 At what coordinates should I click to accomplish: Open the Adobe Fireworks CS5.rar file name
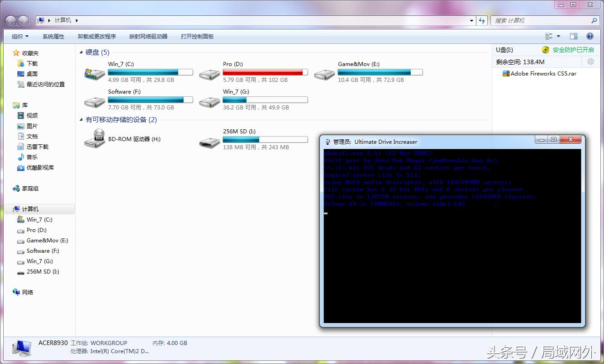tap(544, 73)
